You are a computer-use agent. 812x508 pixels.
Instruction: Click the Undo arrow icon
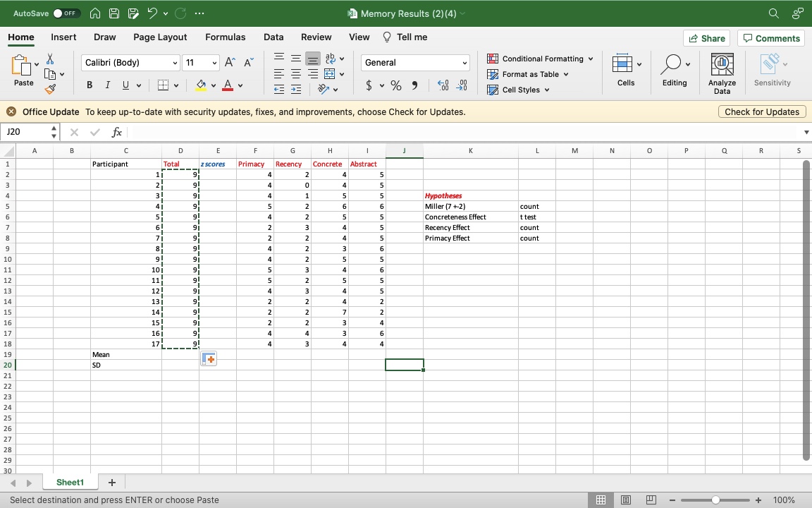[152, 13]
